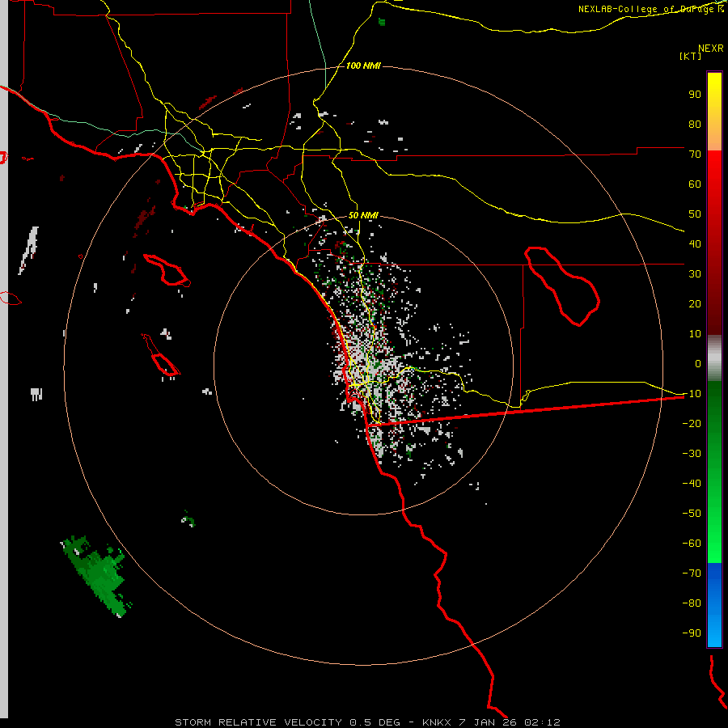Click the 50 NMI range ring label

tap(363, 215)
